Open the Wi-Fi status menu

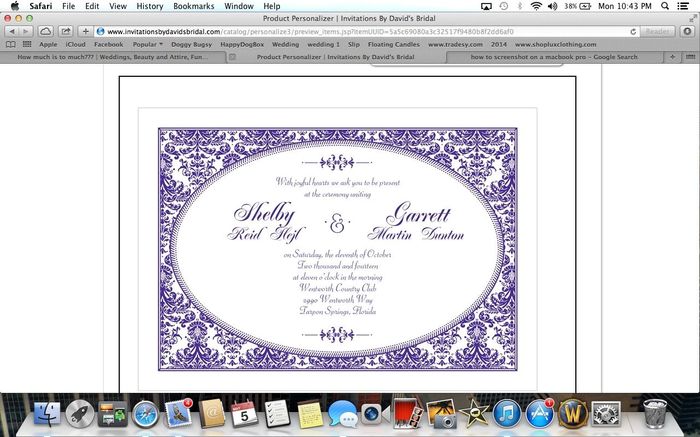click(x=536, y=6)
